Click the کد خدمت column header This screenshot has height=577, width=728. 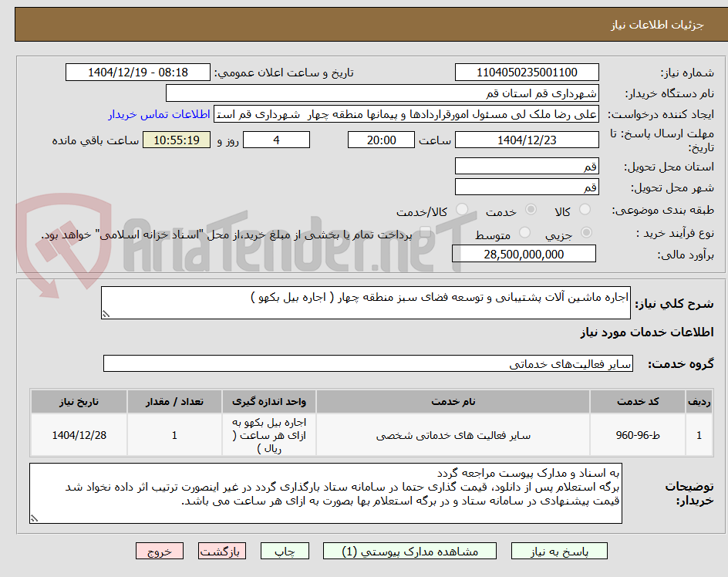(x=638, y=401)
